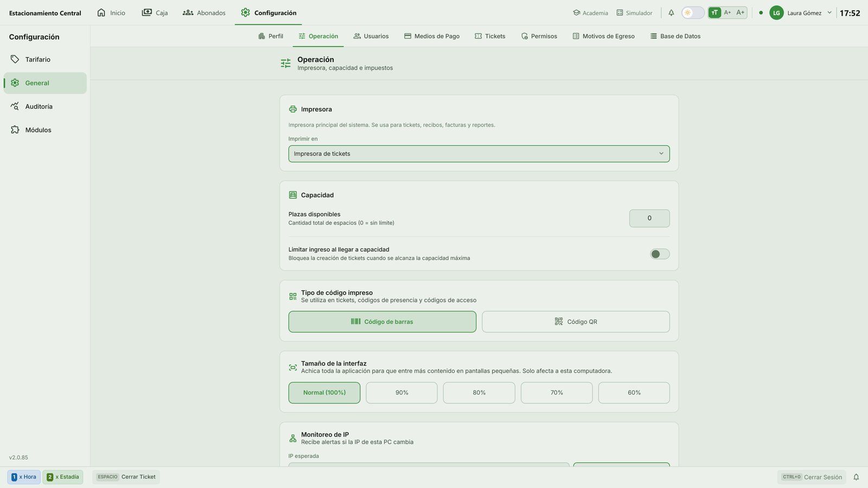
Task: Choose Código QR code type
Action: 576,322
